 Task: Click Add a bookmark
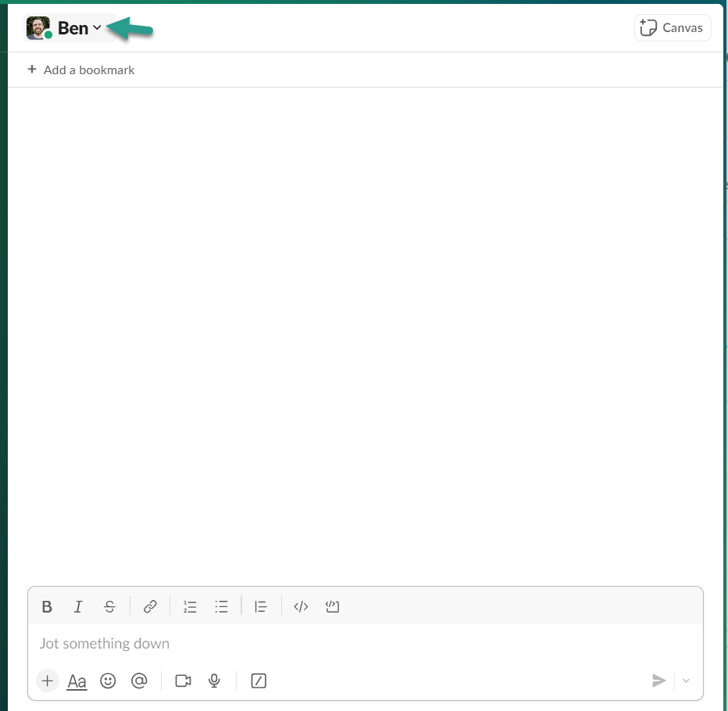[81, 70]
